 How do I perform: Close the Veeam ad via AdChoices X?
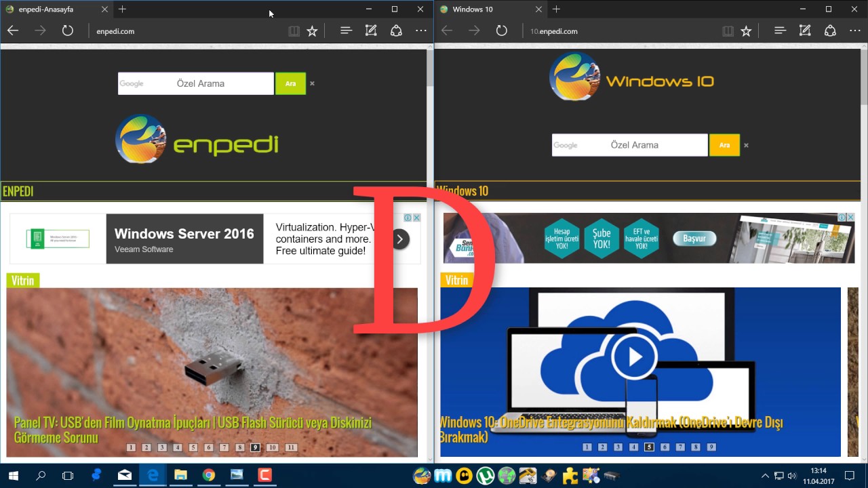click(417, 218)
